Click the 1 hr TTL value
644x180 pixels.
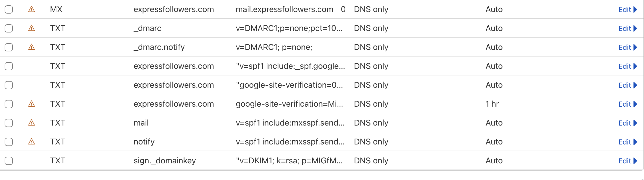coord(492,104)
